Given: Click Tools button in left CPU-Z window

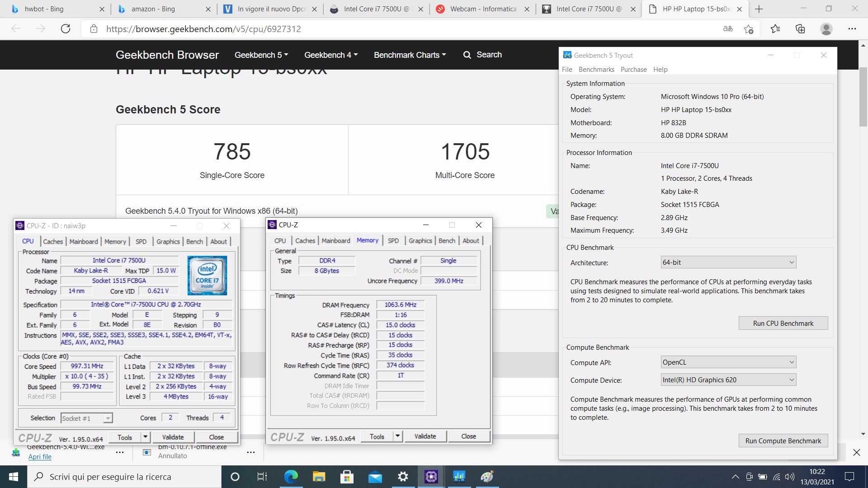Looking at the screenshot, I should [x=125, y=437].
